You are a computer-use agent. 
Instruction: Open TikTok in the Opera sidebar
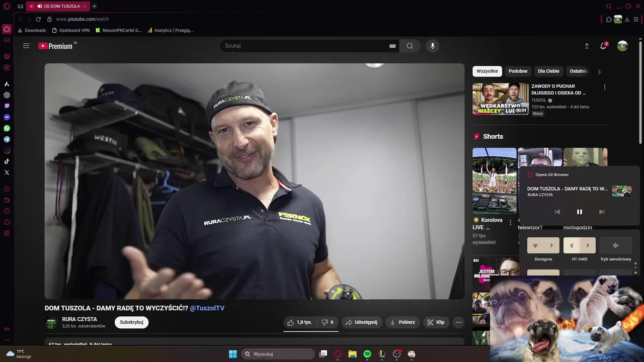[x=7, y=161]
